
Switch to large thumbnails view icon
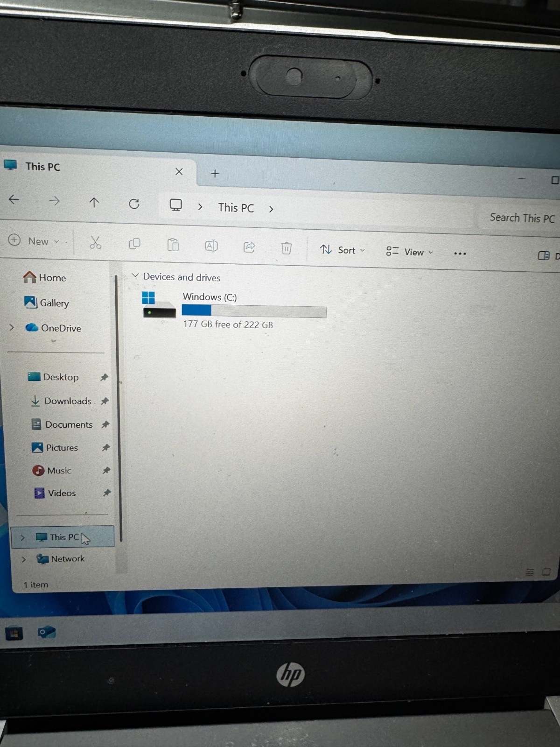pyautogui.click(x=546, y=572)
